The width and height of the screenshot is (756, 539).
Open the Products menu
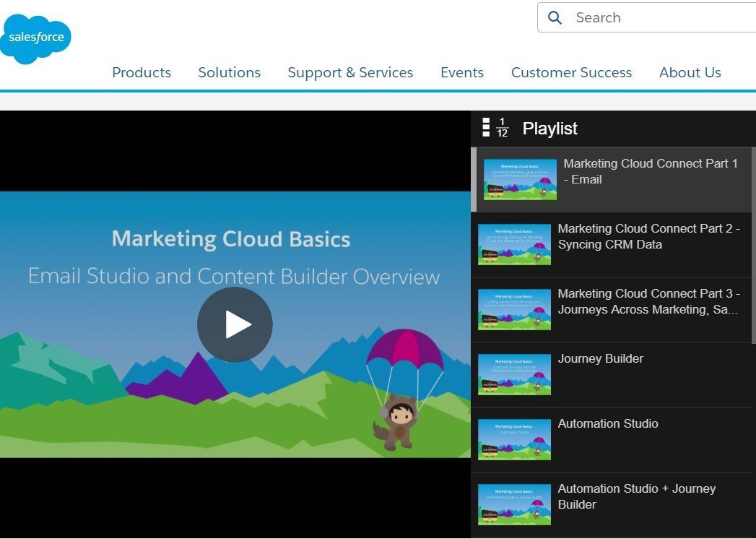[142, 72]
